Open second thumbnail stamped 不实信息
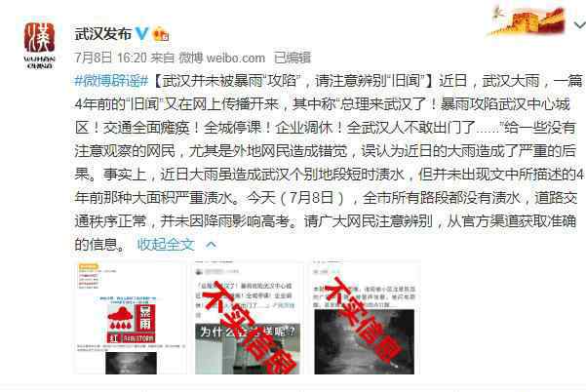The height and width of the screenshot is (392, 586). [247, 318]
